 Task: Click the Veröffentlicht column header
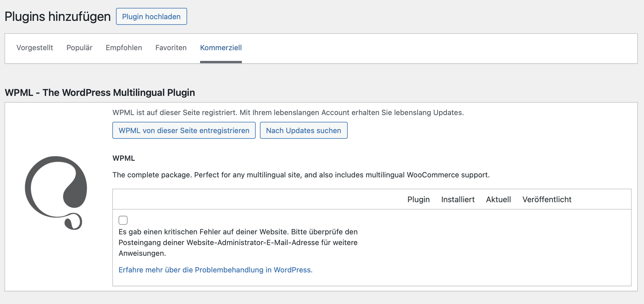pos(547,199)
